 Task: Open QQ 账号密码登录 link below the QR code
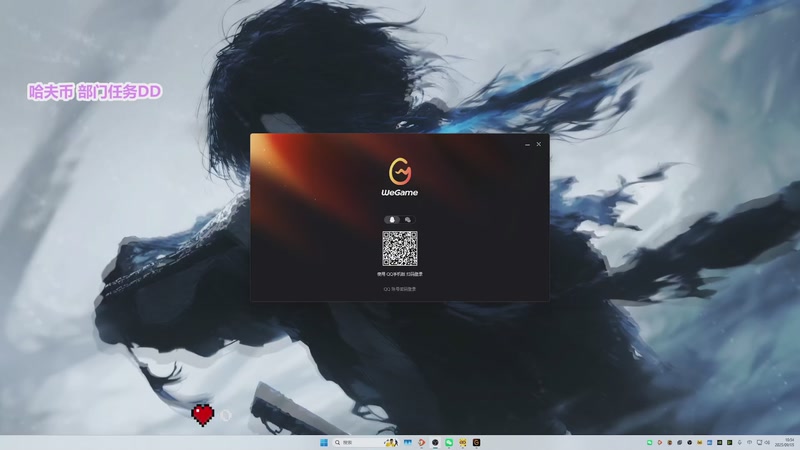coord(400,289)
